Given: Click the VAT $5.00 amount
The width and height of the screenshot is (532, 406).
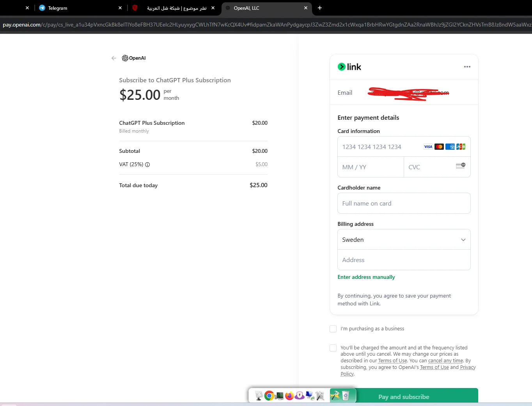Looking at the screenshot, I should [x=261, y=164].
